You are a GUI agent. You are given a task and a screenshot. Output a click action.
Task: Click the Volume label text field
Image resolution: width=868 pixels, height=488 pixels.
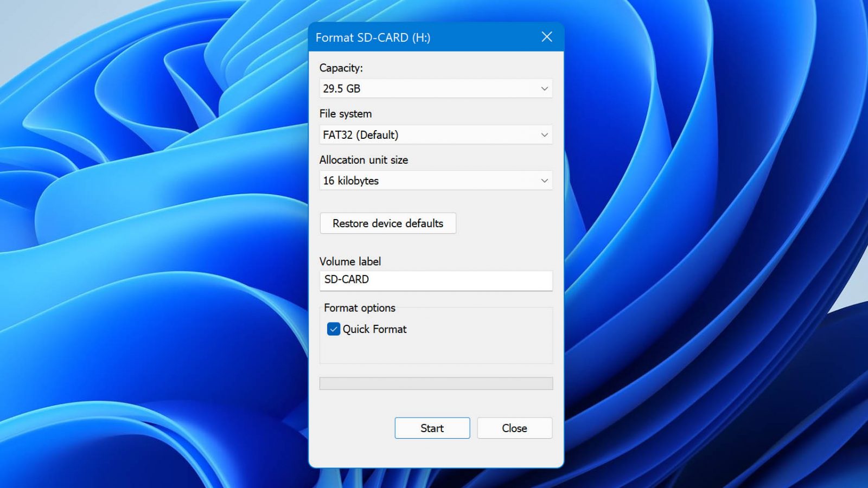coord(436,280)
